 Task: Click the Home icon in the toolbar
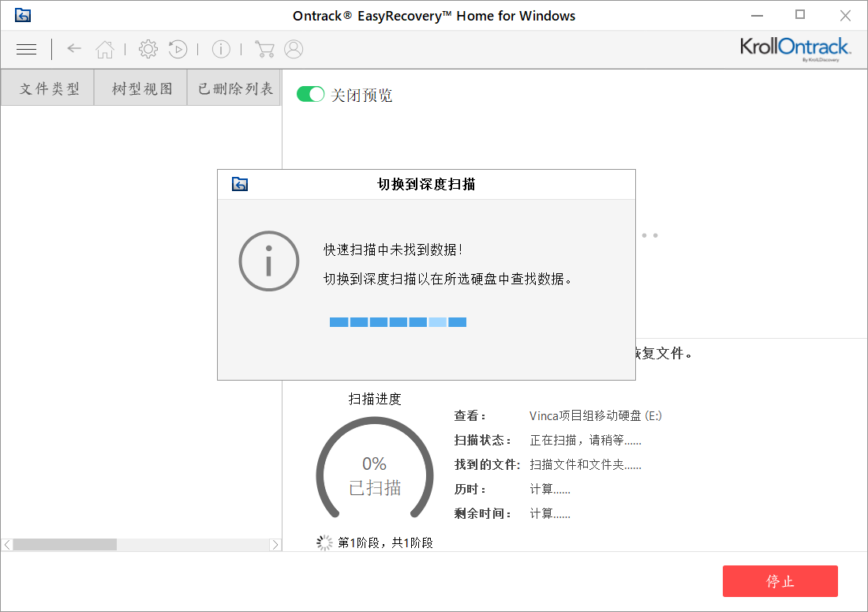click(105, 49)
